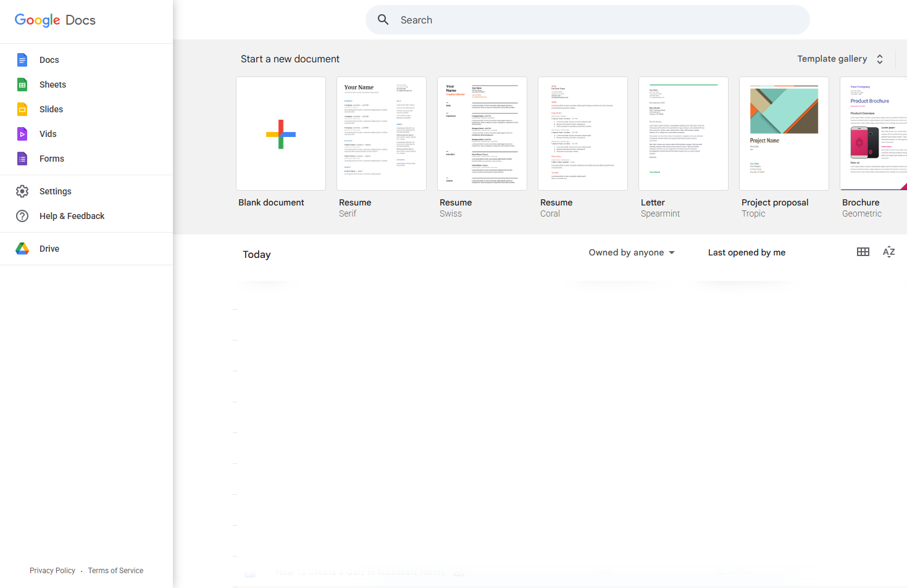
Task: Click inside the Search field
Action: coord(588,20)
